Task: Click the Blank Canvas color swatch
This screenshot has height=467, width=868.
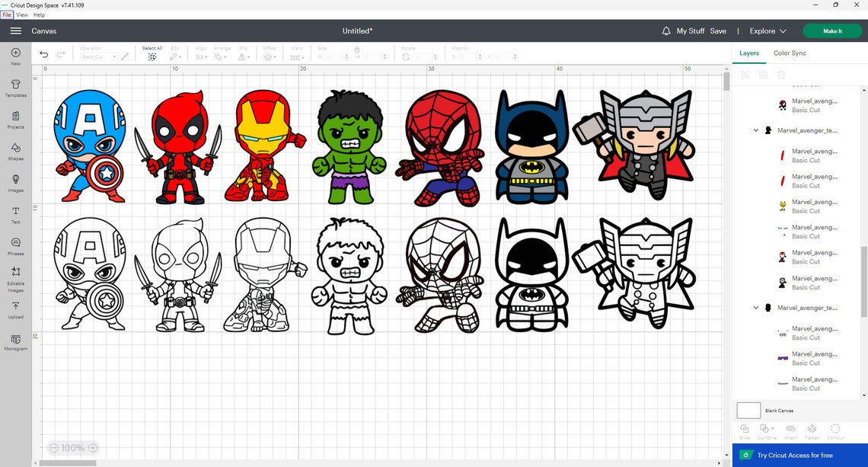Action: click(748, 410)
